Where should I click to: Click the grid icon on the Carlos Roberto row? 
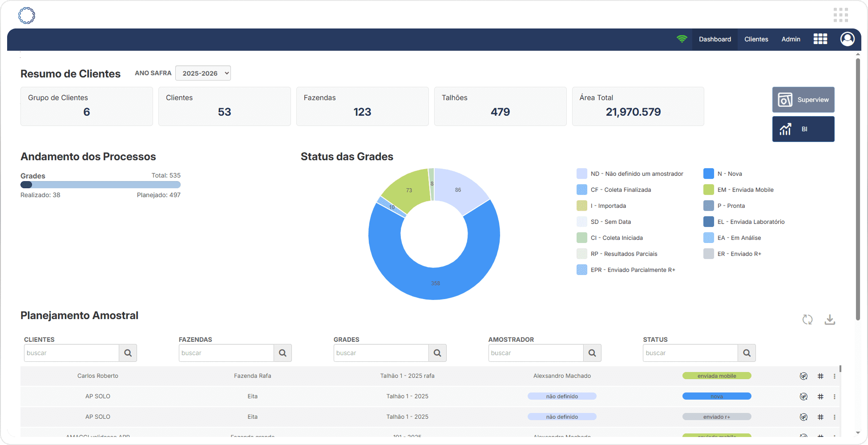coord(821,376)
